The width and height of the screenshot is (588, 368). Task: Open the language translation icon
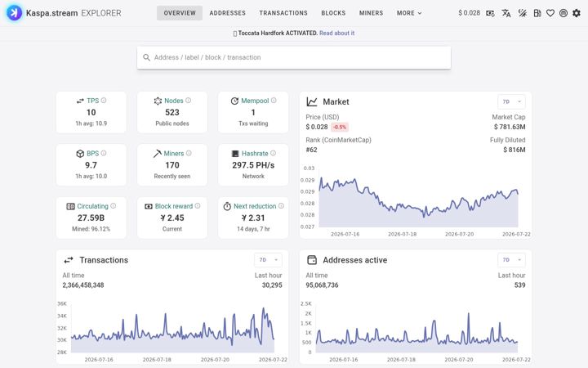coord(506,13)
